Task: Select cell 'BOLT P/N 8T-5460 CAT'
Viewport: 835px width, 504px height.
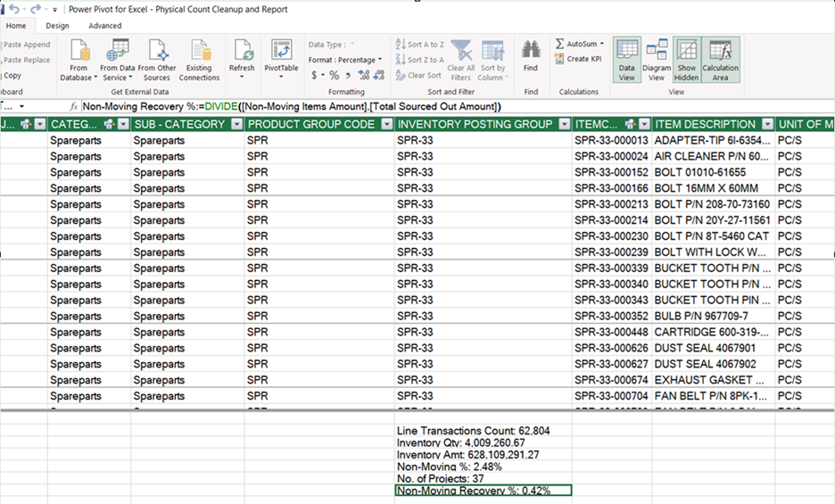Action: coord(714,236)
